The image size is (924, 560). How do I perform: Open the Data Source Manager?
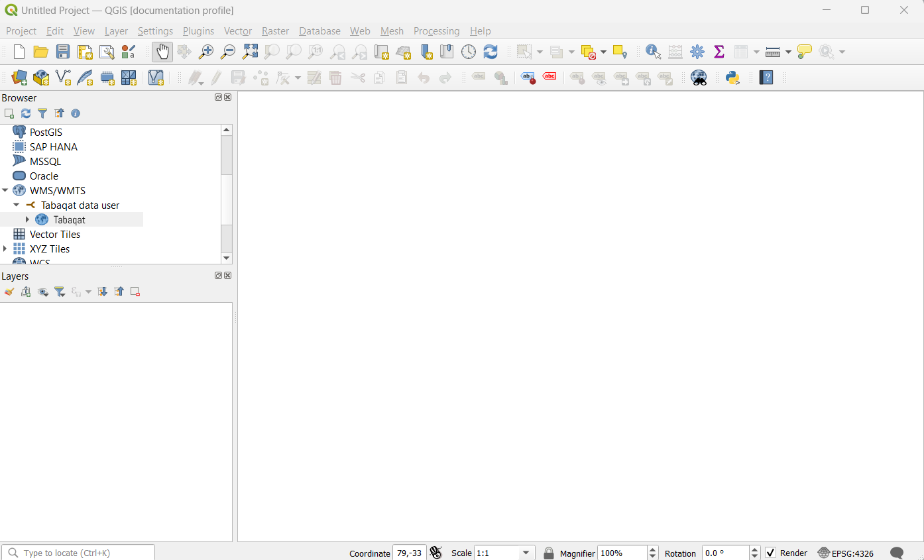tap(19, 78)
